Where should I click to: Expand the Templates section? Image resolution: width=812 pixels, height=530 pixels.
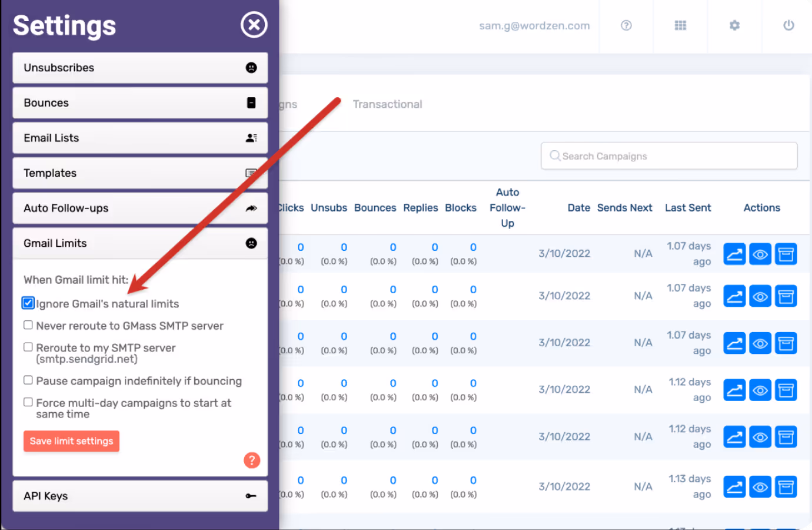click(x=140, y=173)
